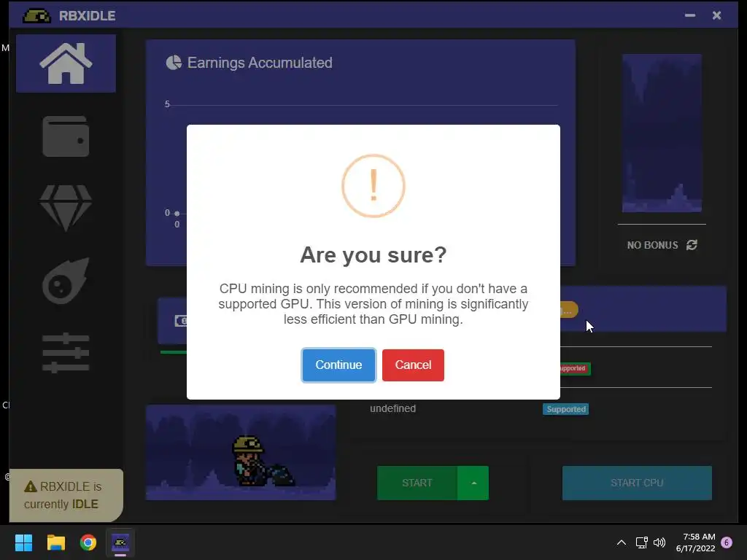747x560 pixels.
Task: Confirm CPU mining with Continue
Action: tap(338, 365)
